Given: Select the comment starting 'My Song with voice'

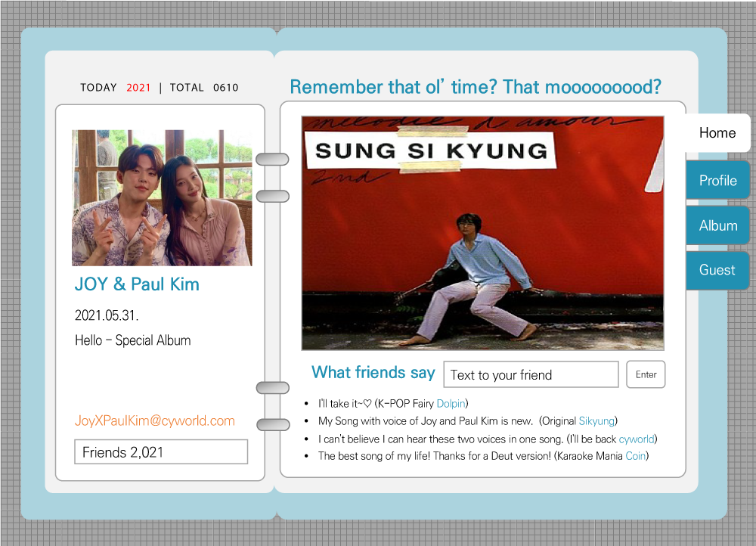Looking at the screenshot, I should coord(468,421).
